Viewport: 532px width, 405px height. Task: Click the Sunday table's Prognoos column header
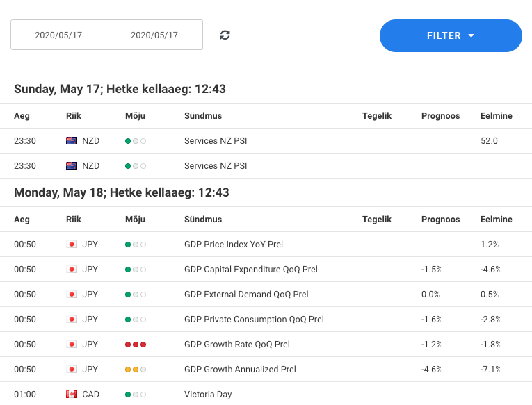point(440,116)
